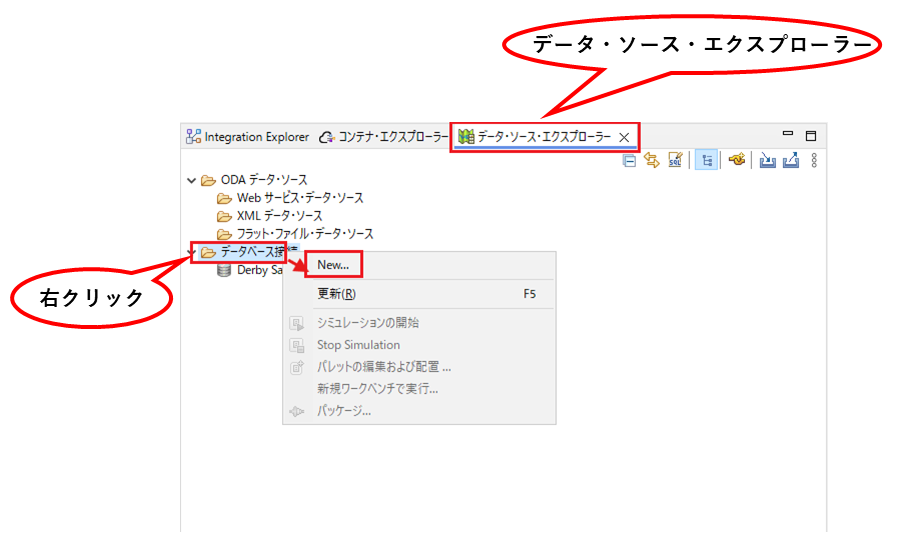Click the Link with Editor arrows icon
905x556 pixels.
tap(652, 160)
